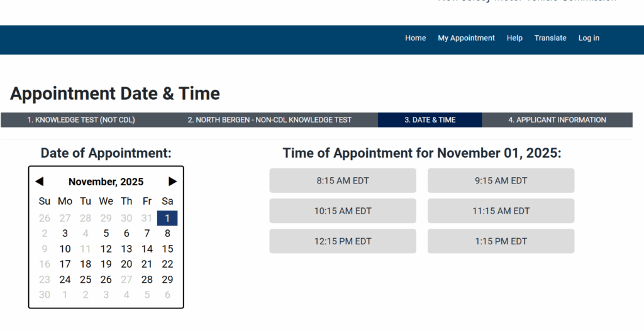Return to Knowledge Test (Not CDL) step
Image resolution: width=644 pixels, height=333 pixels.
(81, 120)
